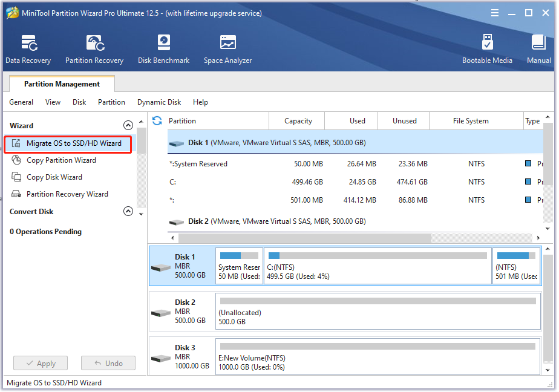
Task: Open the General menu
Action: coord(21,102)
